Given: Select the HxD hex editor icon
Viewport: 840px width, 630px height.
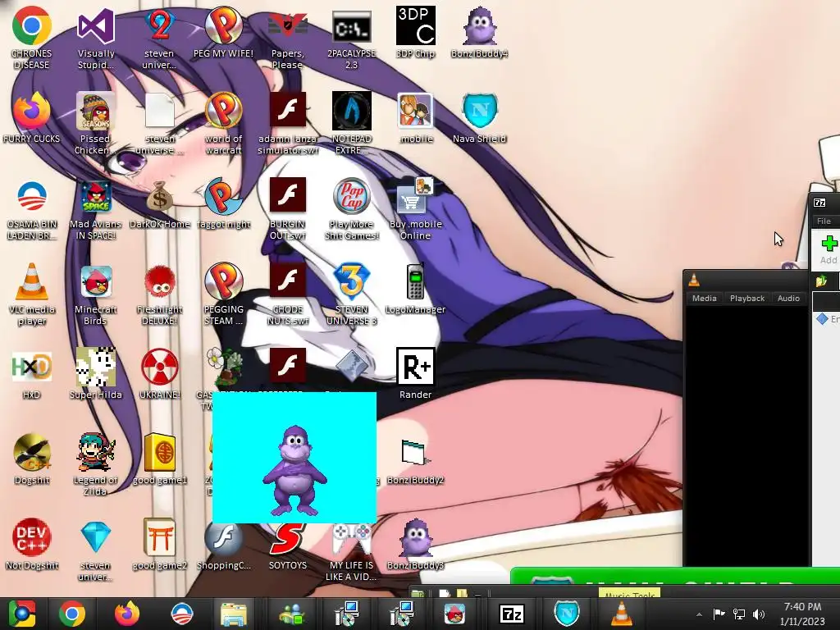Looking at the screenshot, I should tap(32, 367).
